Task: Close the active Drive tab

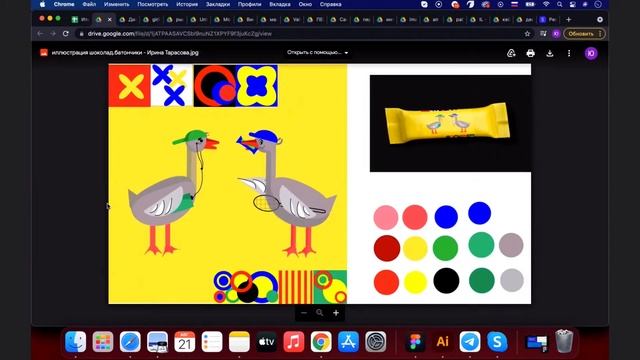Action: (109, 19)
